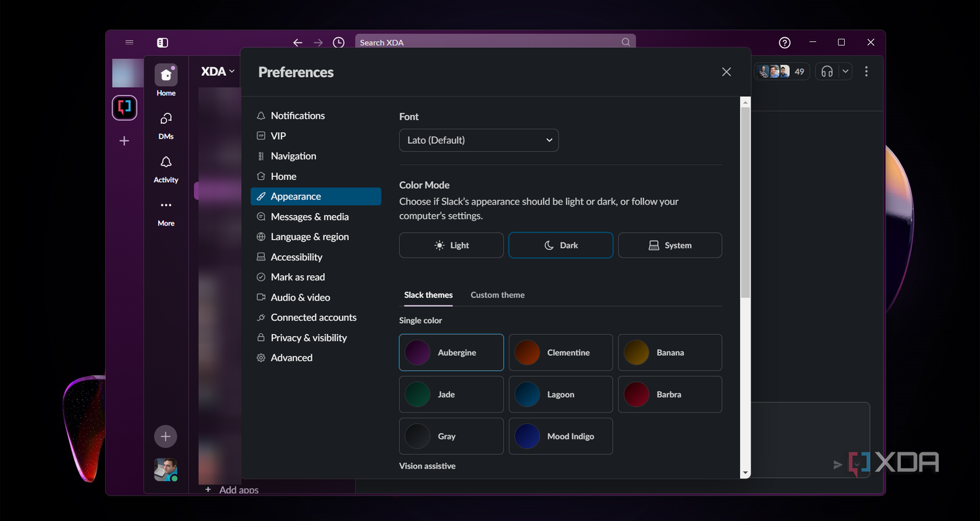Image resolution: width=980 pixels, height=521 pixels.
Task: Go forward with the right arrow
Action: click(x=318, y=42)
